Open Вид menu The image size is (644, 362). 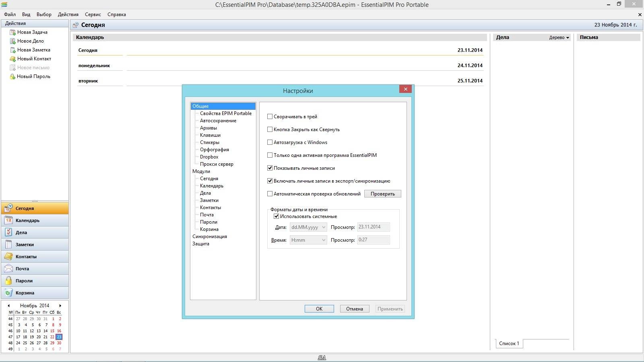[x=26, y=14]
